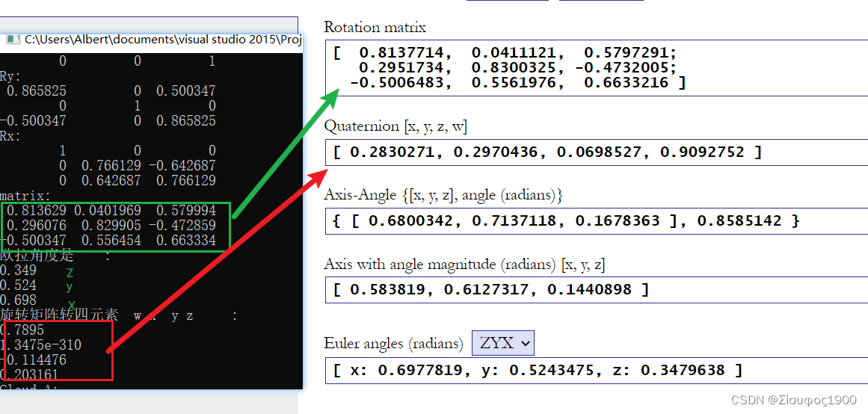
Task: Click console value 0.579994
Action: [186, 210]
